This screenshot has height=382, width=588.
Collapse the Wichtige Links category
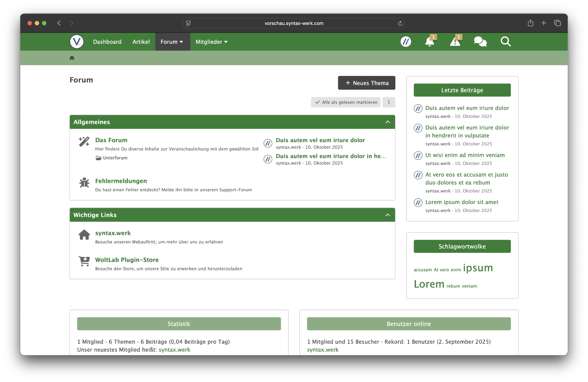(388, 215)
